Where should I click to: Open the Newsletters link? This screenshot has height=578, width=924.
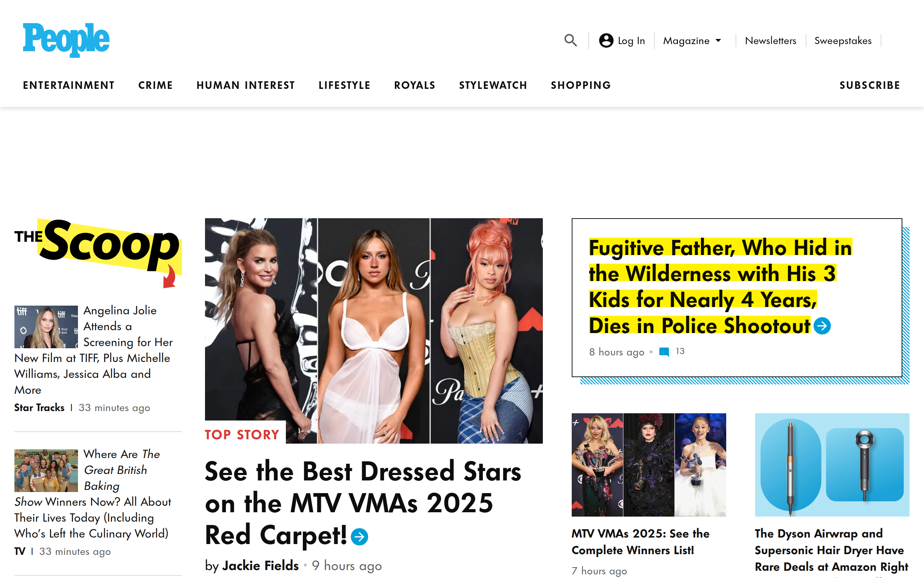pos(771,40)
